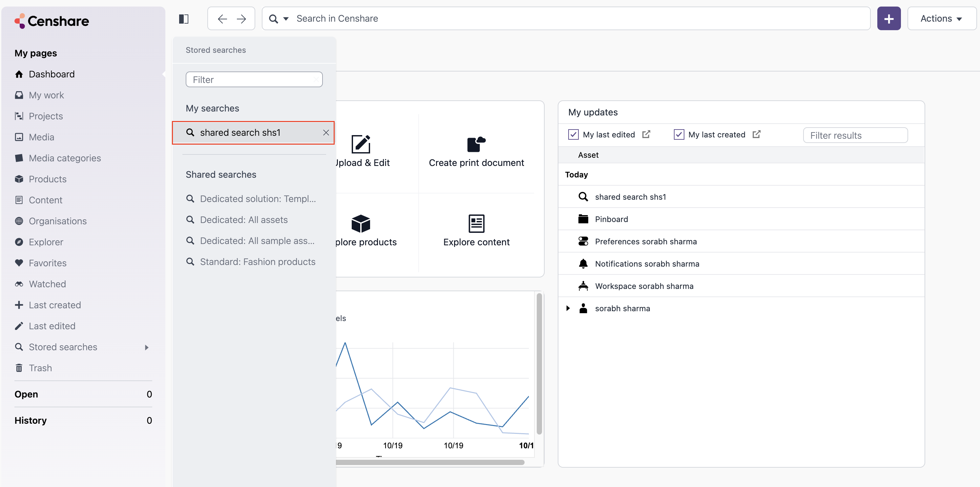Open search options dropdown arrow
The image size is (980, 487).
[286, 19]
